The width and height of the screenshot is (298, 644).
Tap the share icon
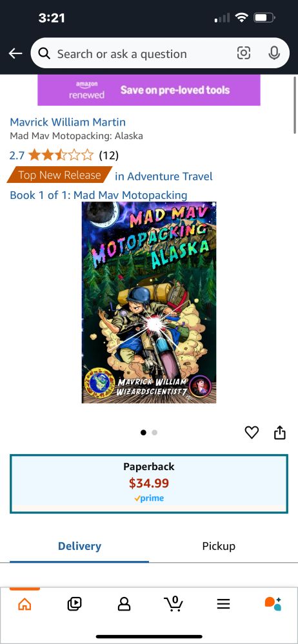(x=280, y=433)
